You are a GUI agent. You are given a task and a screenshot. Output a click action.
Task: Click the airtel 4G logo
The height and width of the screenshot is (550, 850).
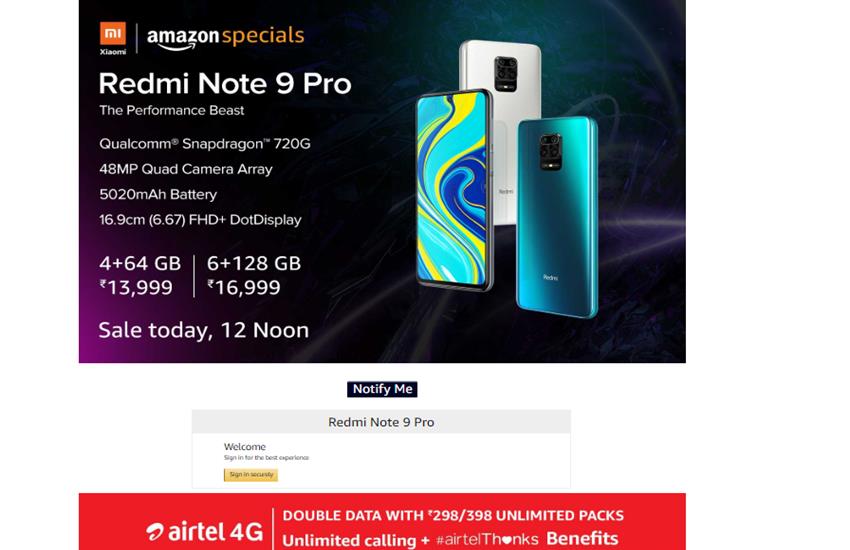pos(205,531)
